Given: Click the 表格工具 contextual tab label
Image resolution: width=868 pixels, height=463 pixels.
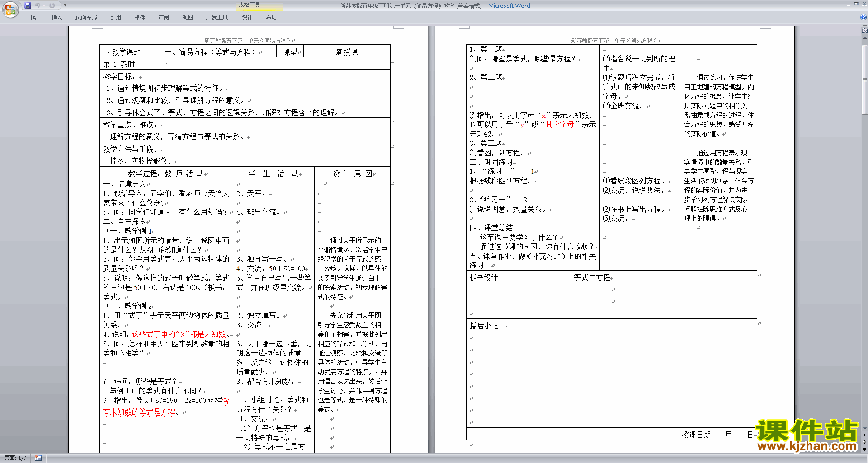Looking at the screenshot, I should click(250, 5).
